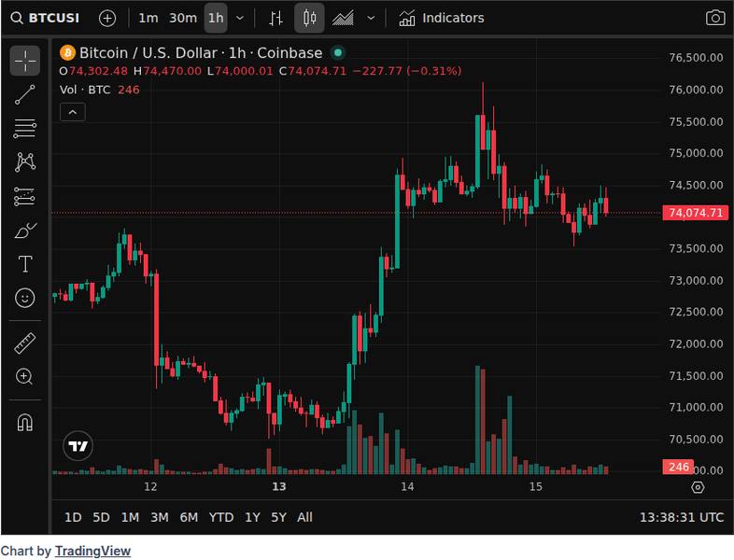Select the 30m timeframe

(x=182, y=19)
